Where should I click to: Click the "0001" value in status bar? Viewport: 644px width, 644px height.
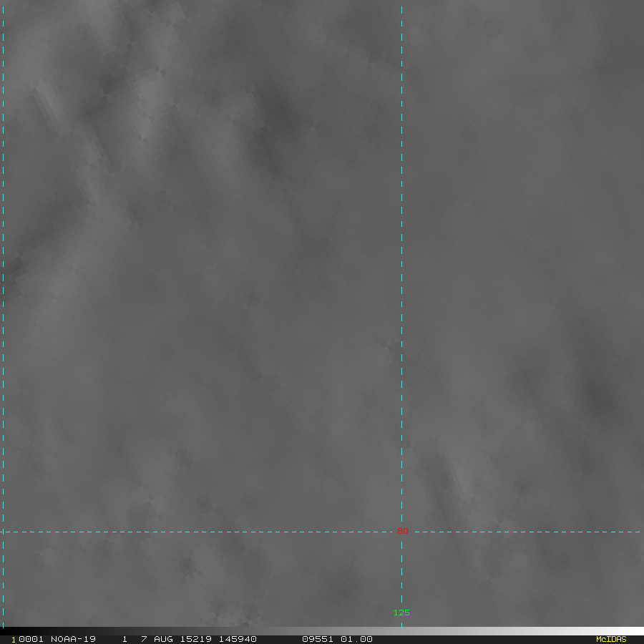31,639
